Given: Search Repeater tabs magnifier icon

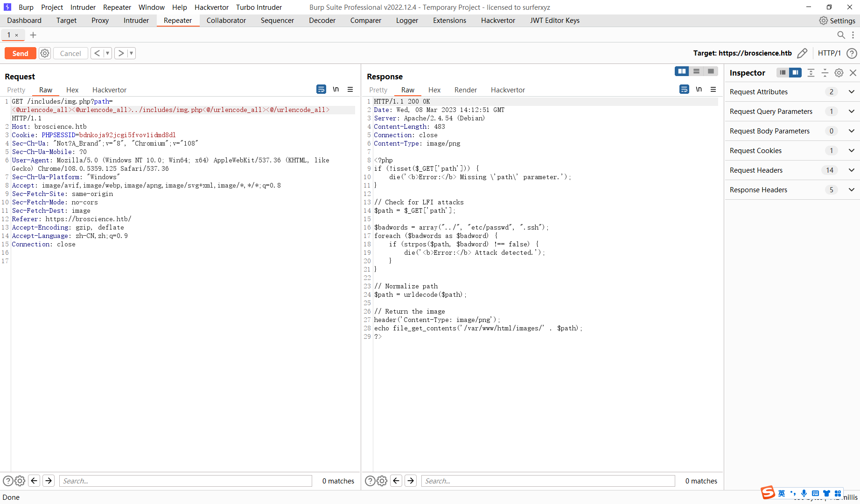Looking at the screenshot, I should click(841, 35).
